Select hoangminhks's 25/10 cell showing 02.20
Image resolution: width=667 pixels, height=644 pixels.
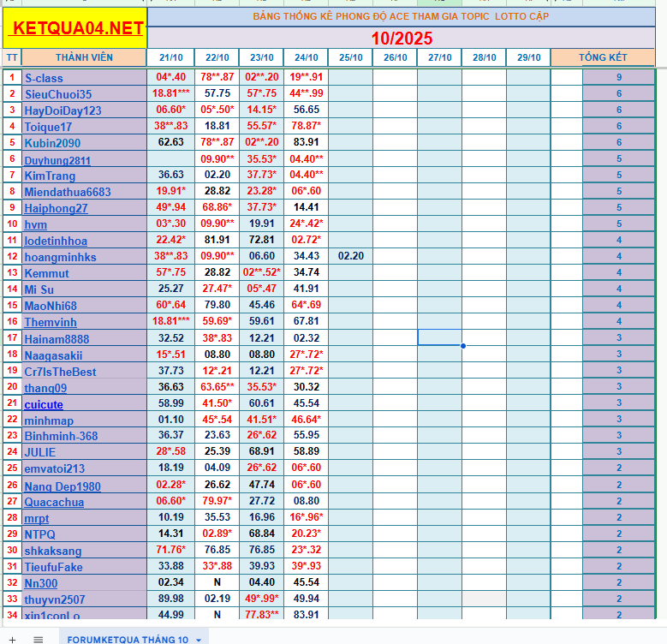(350, 256)
